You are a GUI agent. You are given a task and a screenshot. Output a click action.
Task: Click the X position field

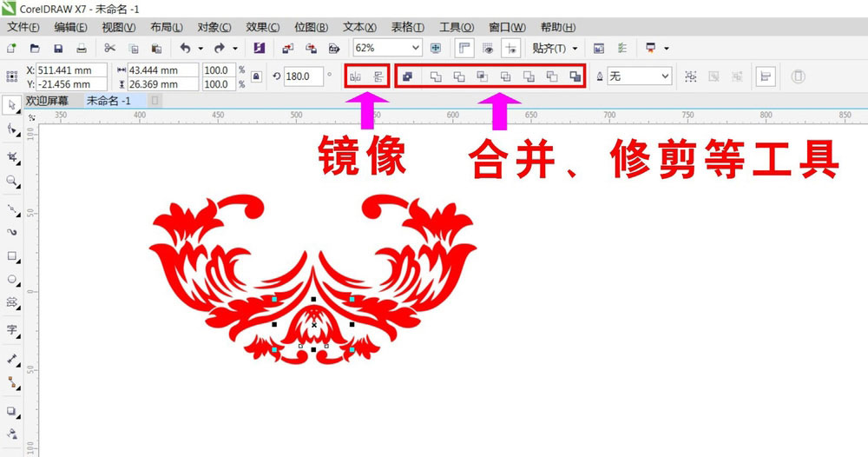tap(71, 70)
